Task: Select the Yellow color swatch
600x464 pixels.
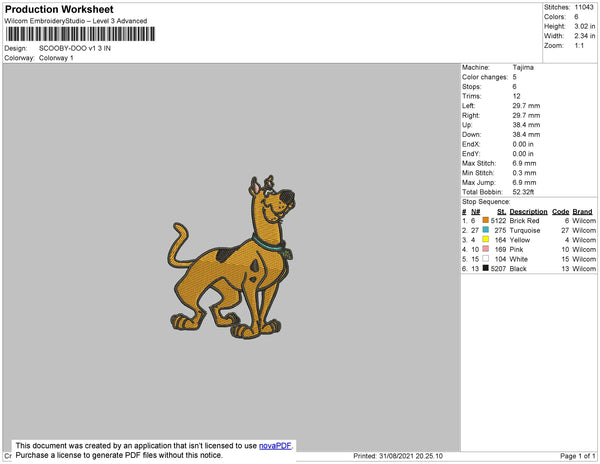Action: [x=486, y=239]
